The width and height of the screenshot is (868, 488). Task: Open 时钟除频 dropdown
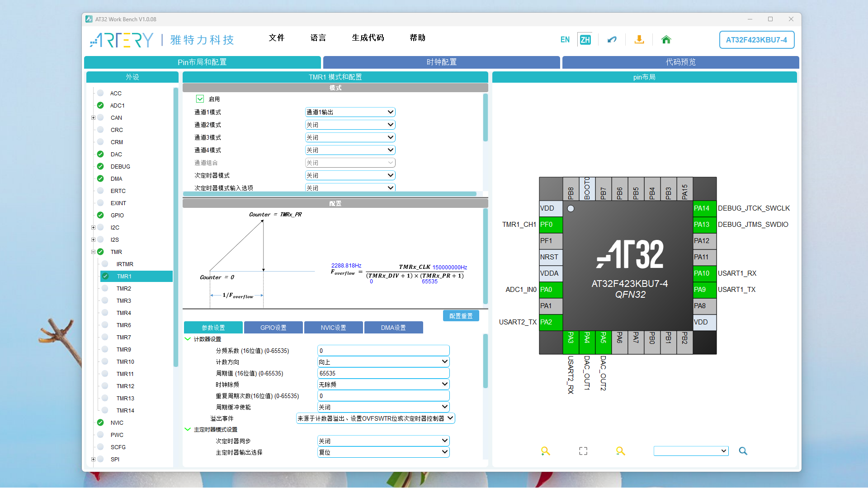tap(383, 385)
